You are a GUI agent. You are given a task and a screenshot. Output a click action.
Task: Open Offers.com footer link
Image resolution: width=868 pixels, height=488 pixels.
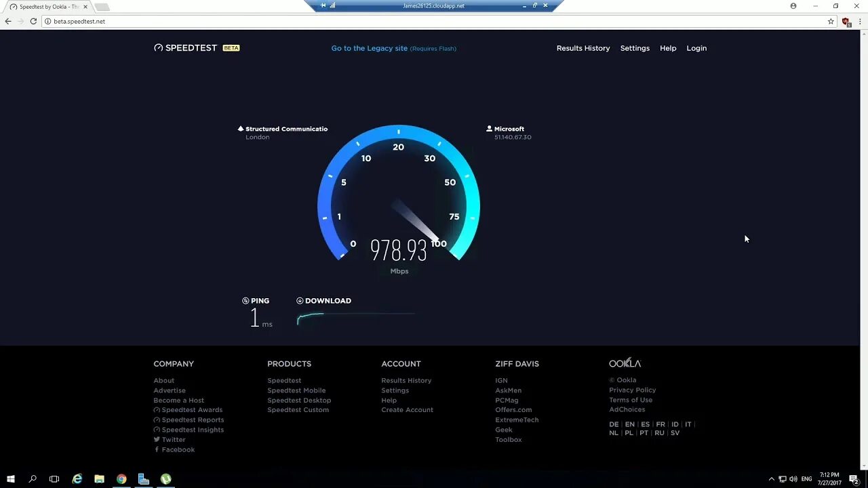click(513, 410)
